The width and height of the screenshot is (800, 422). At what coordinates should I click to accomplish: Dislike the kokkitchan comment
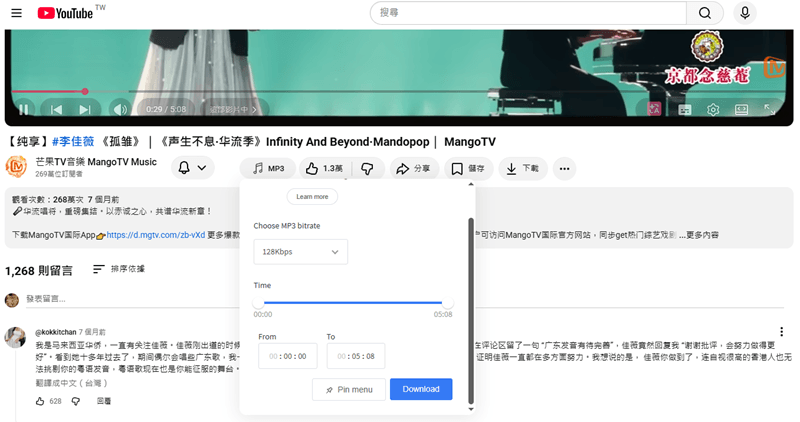[76, 401]
